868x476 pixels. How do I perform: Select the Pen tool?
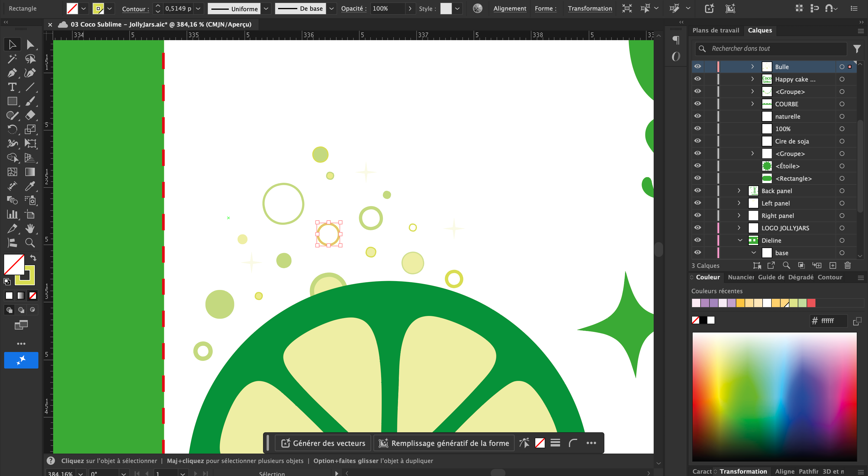pos(12,73)
